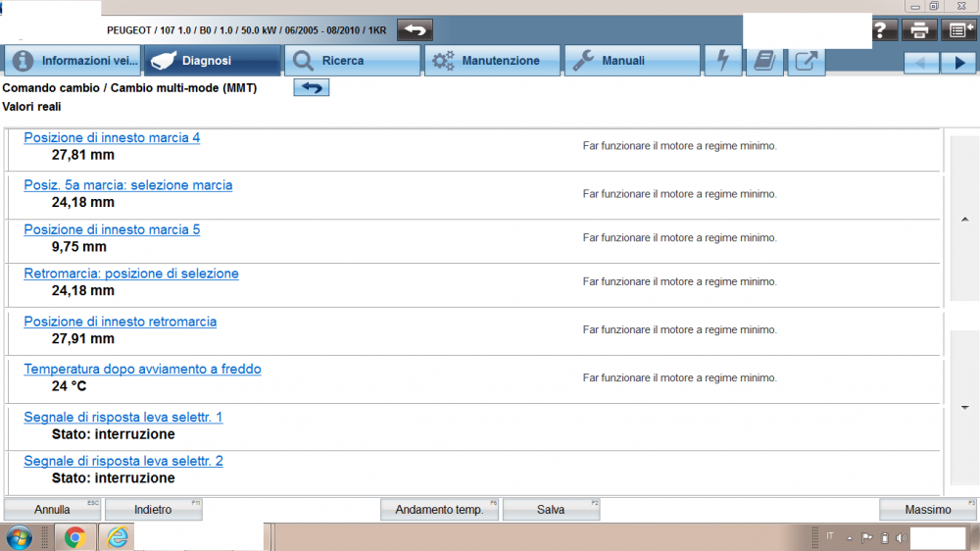Open Google Chrome from the taskbar
Screen dimensions: 980x551
[75, 537]
